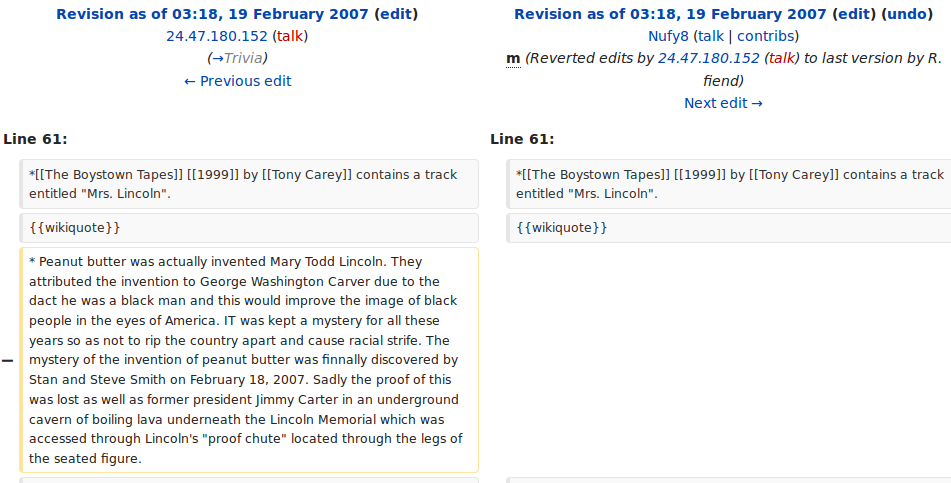This screenshot has width=951, height=483.
Task: Click the removed Peanut butter paragraph block
Action: coord(248,360)
